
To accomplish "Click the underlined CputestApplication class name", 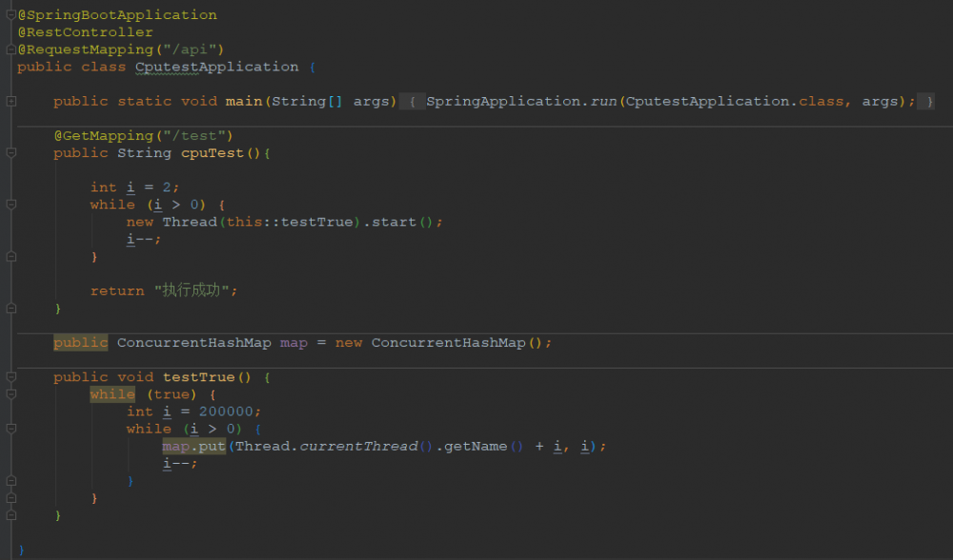I will [217, 67].
